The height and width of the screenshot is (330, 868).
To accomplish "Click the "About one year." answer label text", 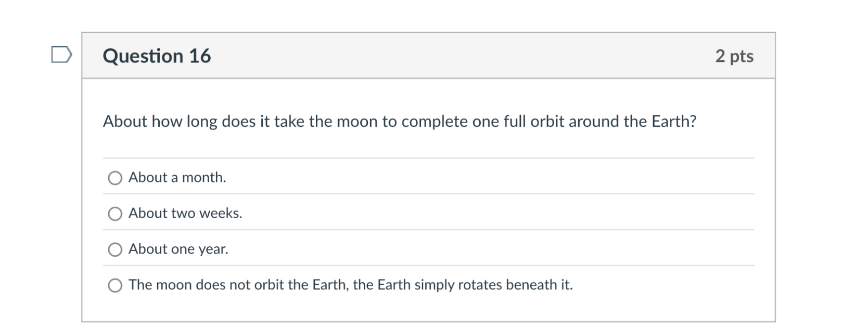I will point(178,249).
